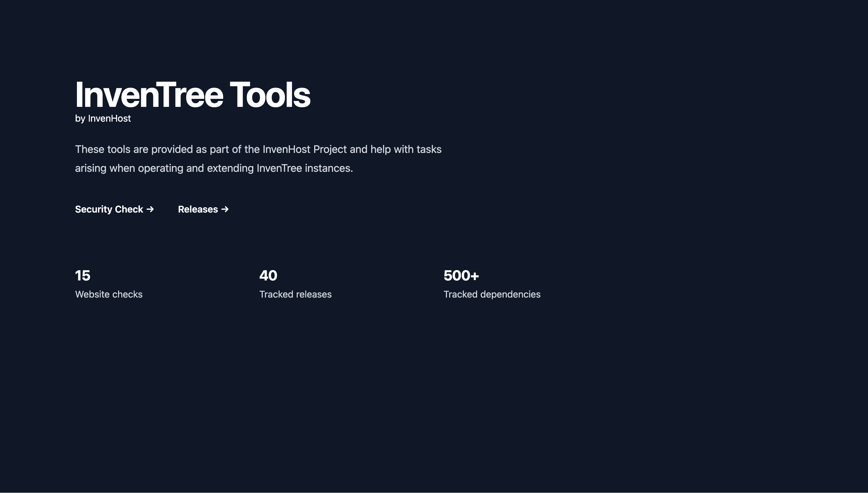Click the "Tracked dependencies" label
The height and width of the screenshot is (493, 868).
(492, 294)
